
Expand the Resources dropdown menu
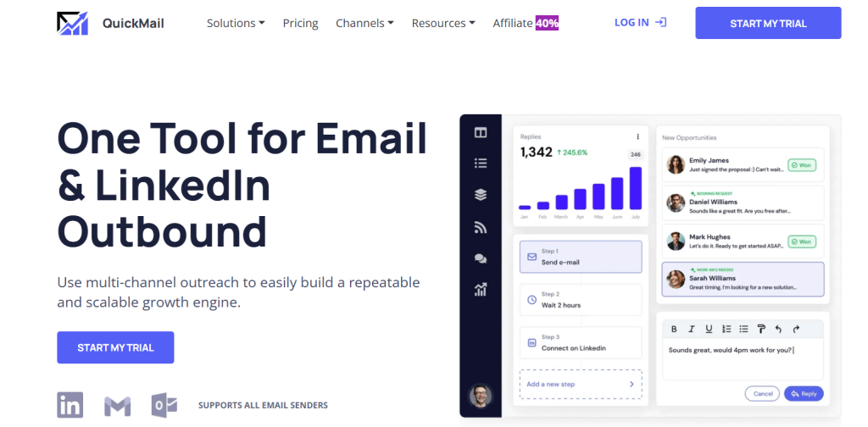(443, 23)
